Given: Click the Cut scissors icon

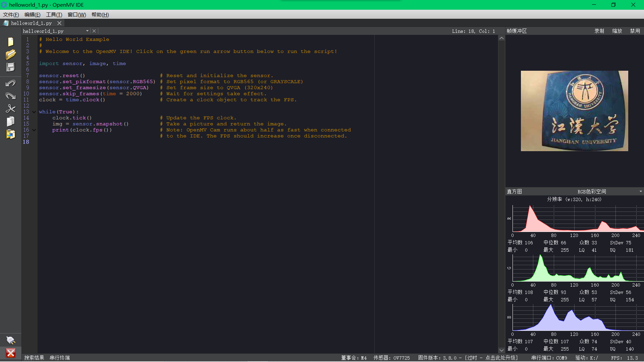Looking at the screenshot, I should (10, 109).
